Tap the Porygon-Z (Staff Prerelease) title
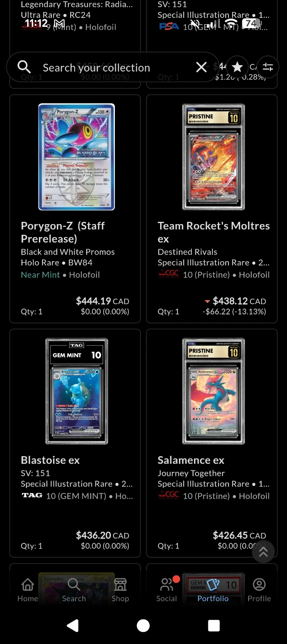This screenshot has width=287, height=644. click(63, 232)
